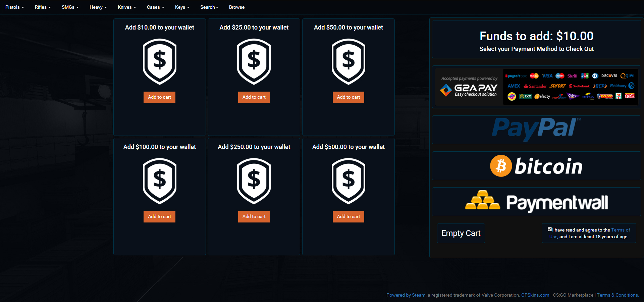The height and width of the screenshot is (302, 644).
Task: Open the Search menu
Action: (209, 7)
